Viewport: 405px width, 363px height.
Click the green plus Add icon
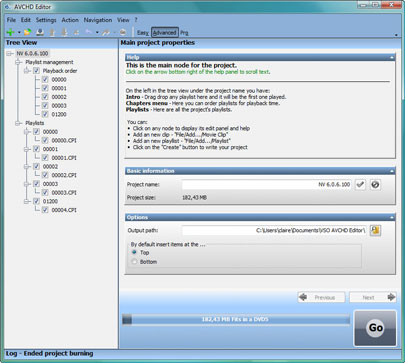click(x=10, y=32)
